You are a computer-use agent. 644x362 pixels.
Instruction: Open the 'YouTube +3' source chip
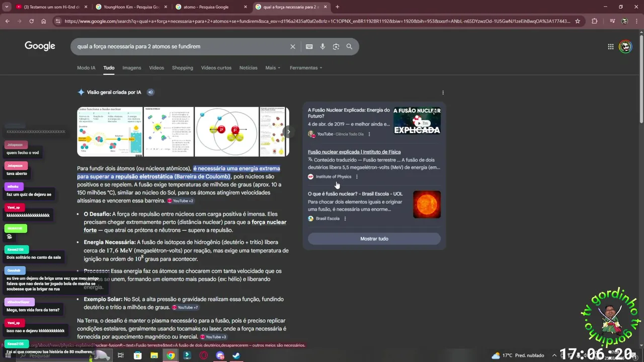[x=213, y=337]
